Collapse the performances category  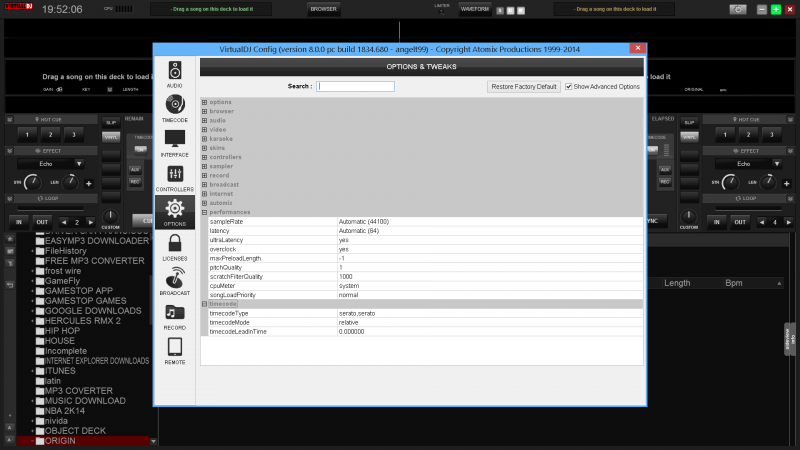pyautogui.click(x=205, y=212)
